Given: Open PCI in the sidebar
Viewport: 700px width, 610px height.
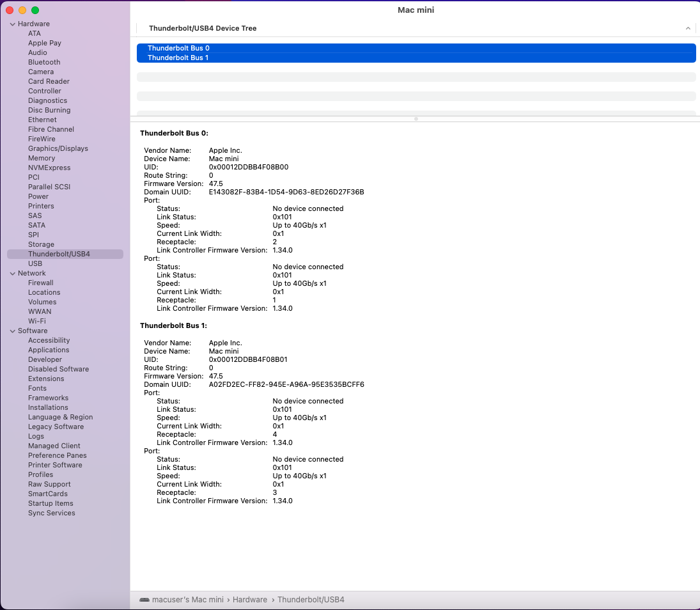Looking at the screenshot, I should point(34,177).
